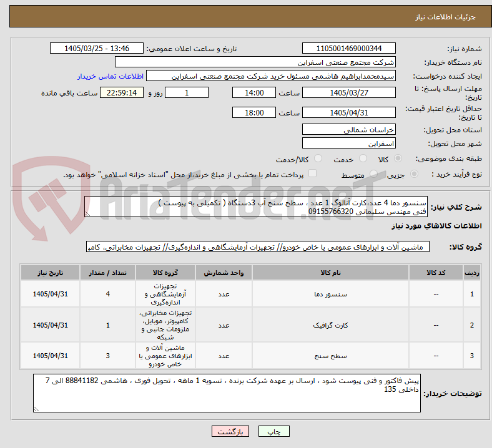
Task: Click the response deadline date 1405/03/27
Action: click(x=348, y=92)
